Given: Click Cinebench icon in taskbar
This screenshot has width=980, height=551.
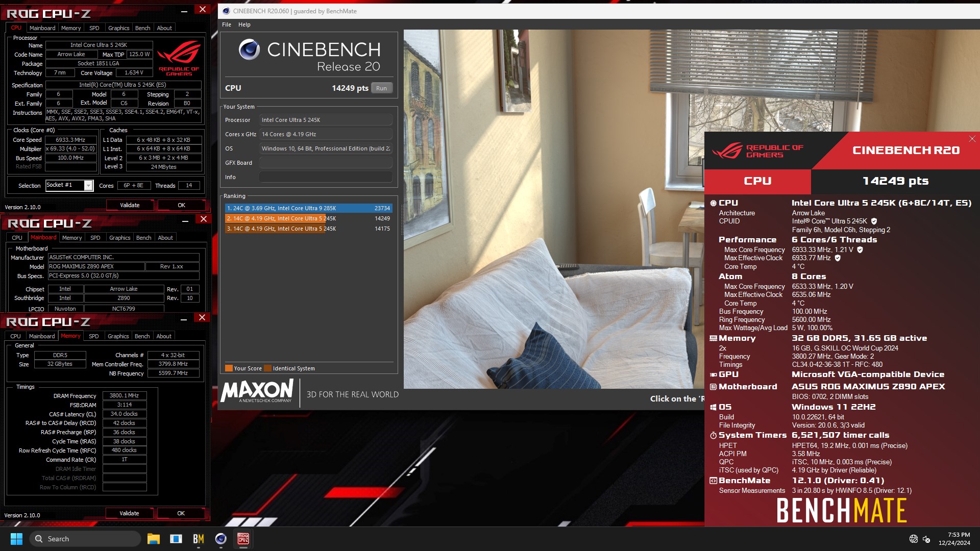Looking at the screenshot, I should 221,539.
